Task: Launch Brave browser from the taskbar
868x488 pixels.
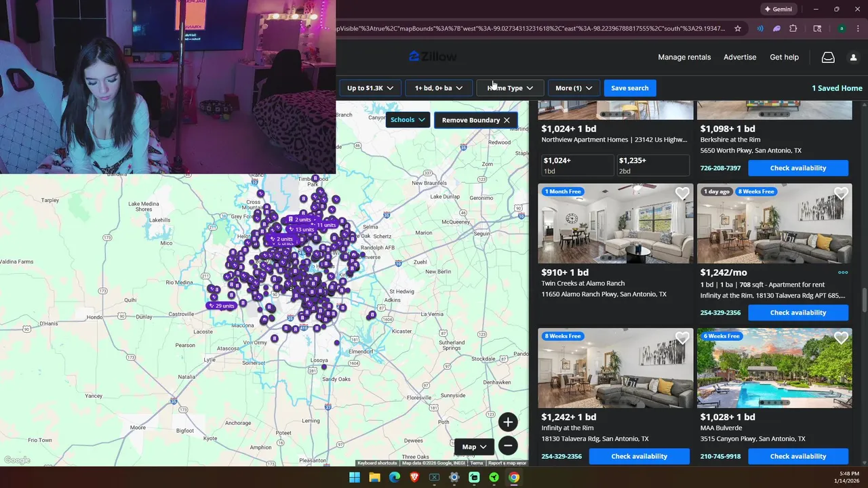Action: pos(414,477)
